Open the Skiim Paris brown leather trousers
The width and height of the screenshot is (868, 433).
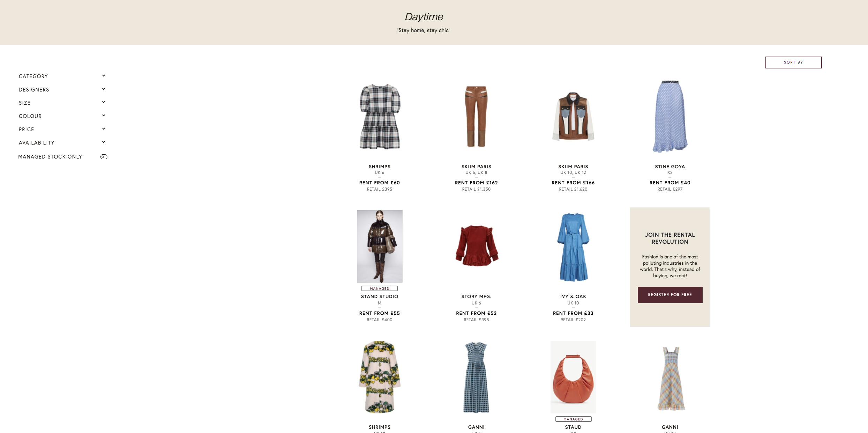click(x=476, y=117)
